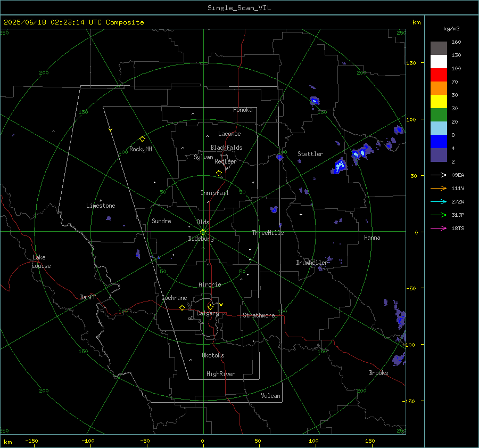Click the Innisfail town label

[x=214, y=193]
